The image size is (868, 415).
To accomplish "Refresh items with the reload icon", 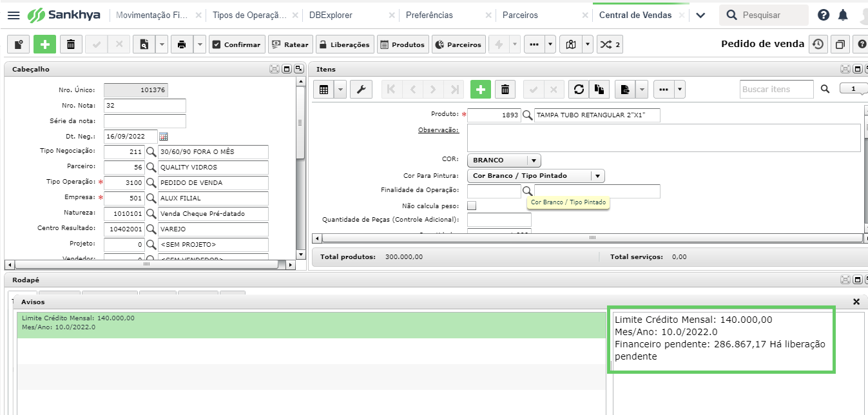I will (579, 90).
